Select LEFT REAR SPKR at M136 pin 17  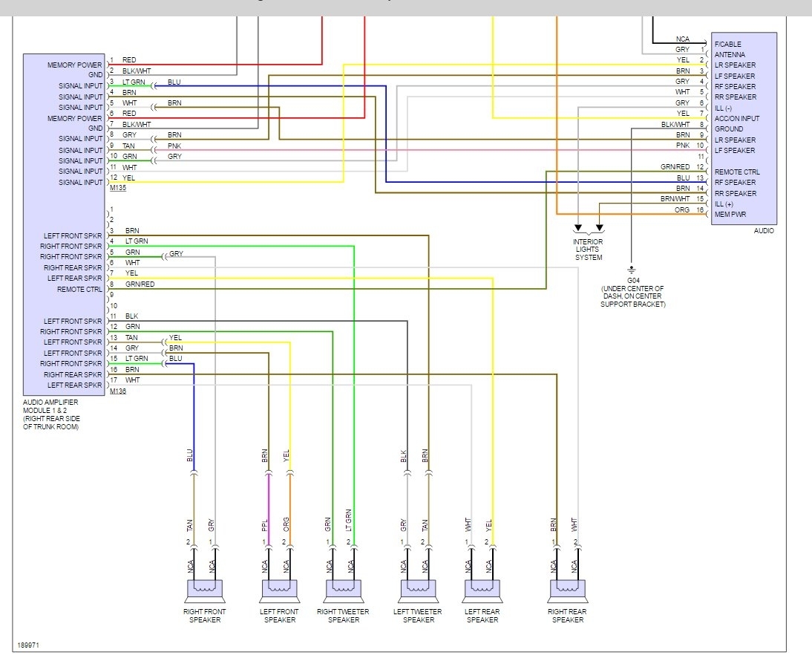pyautogui.click(x=74, y=385)
